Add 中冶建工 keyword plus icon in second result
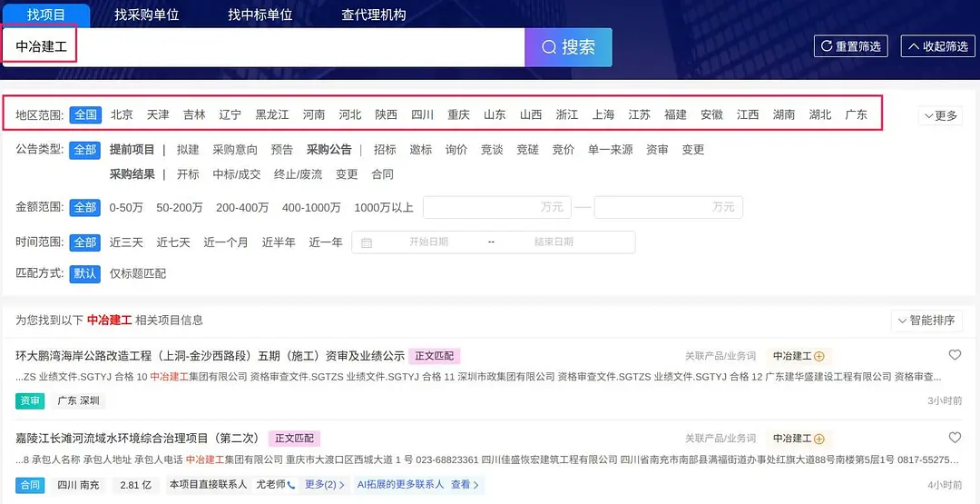This screenshot has width=980, height=504. coord(818,439)
